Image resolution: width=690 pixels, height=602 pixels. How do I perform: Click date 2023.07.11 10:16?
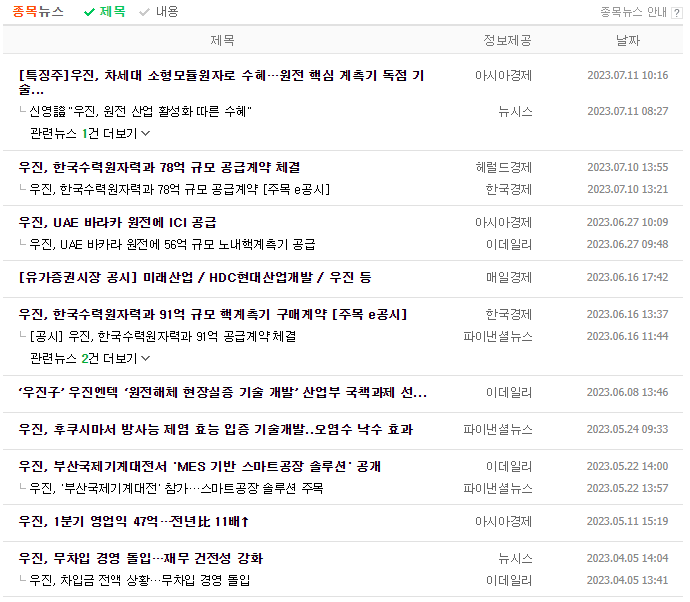[628, 75]
